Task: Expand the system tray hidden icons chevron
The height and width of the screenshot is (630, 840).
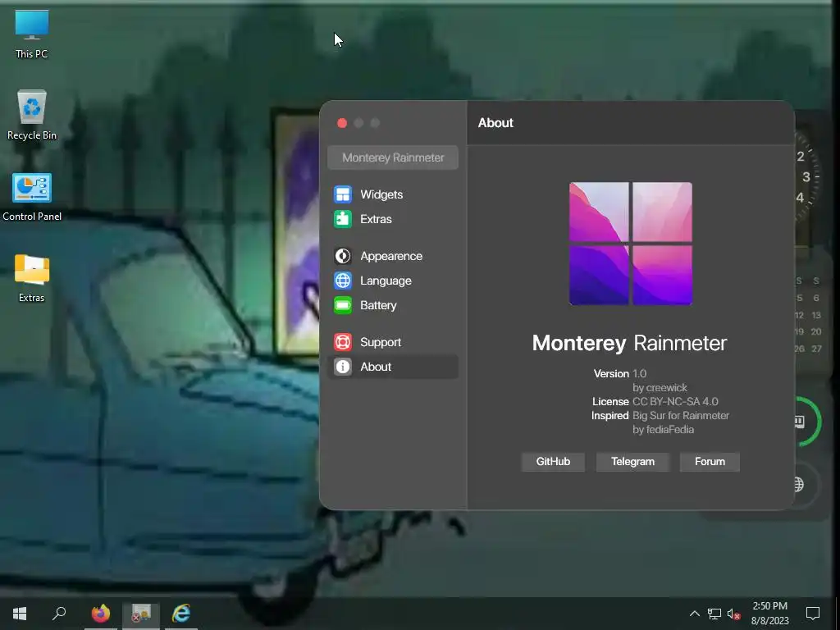Action: [x=694, y=614]
